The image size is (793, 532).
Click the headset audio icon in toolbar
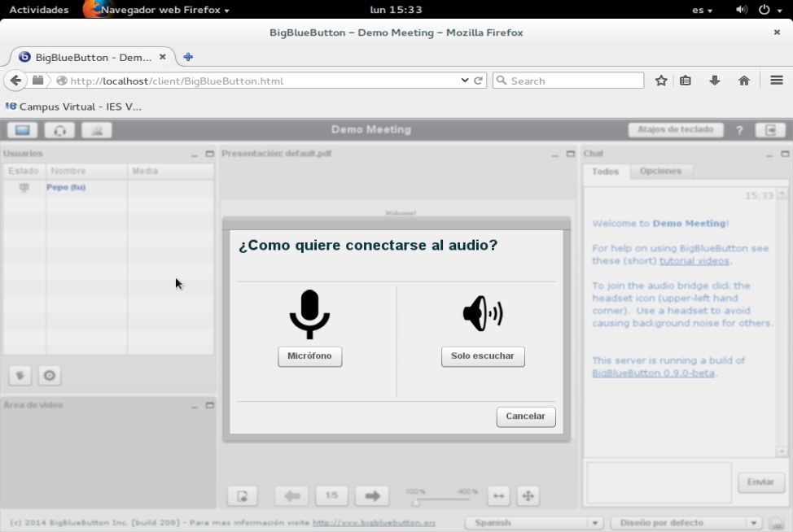[59, 130]
